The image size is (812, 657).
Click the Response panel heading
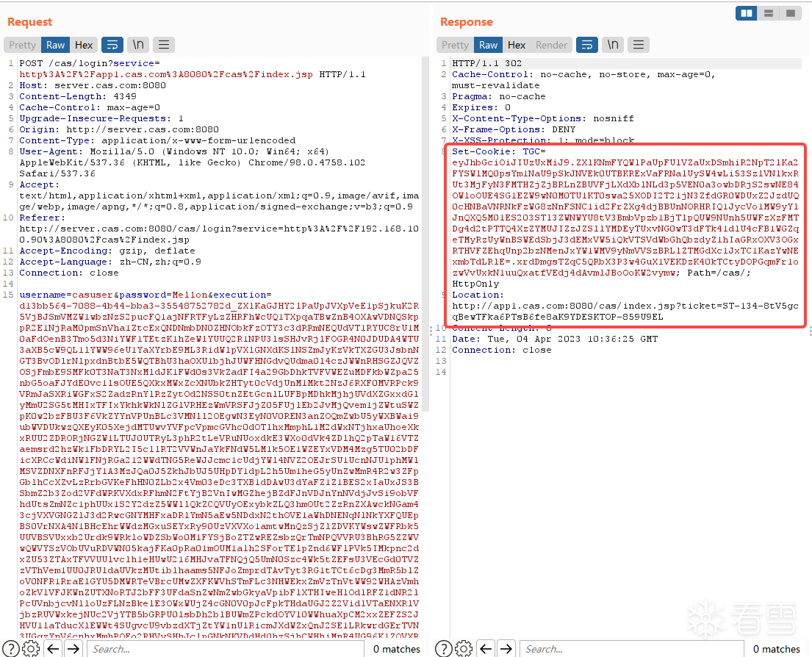click(x=466, y=22)
